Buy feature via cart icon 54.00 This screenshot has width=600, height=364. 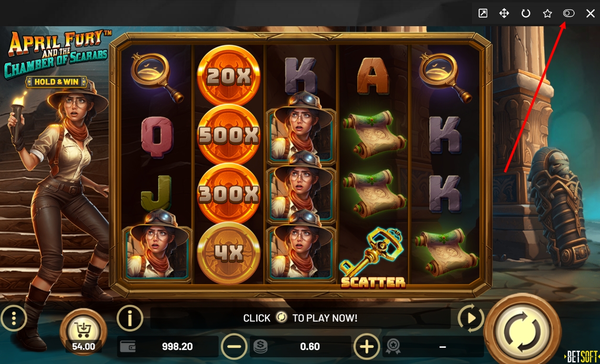[84, 331]
